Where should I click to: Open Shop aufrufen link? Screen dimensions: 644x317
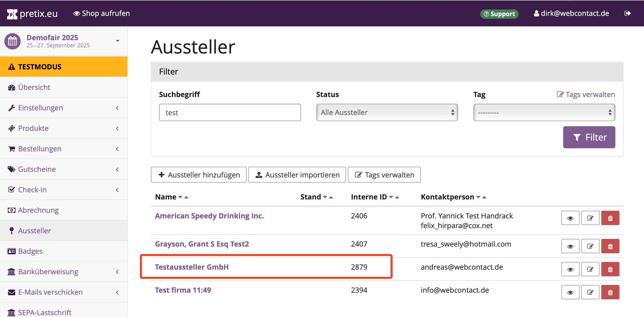click(x=102, y=13)
